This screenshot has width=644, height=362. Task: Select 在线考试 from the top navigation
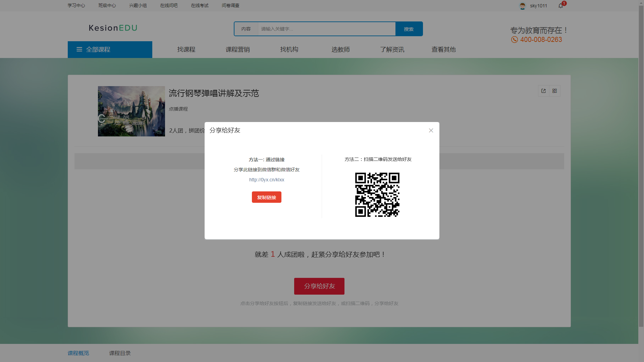tap(200, 5)
